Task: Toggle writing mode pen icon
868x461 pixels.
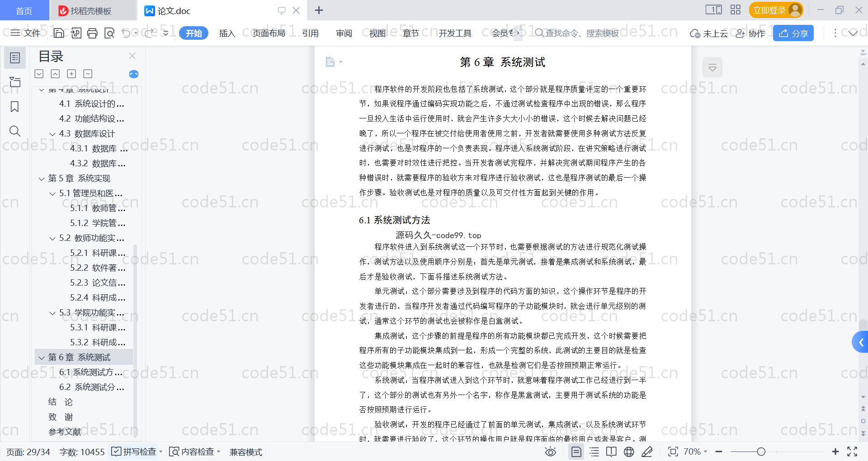Action: [647, 452]
